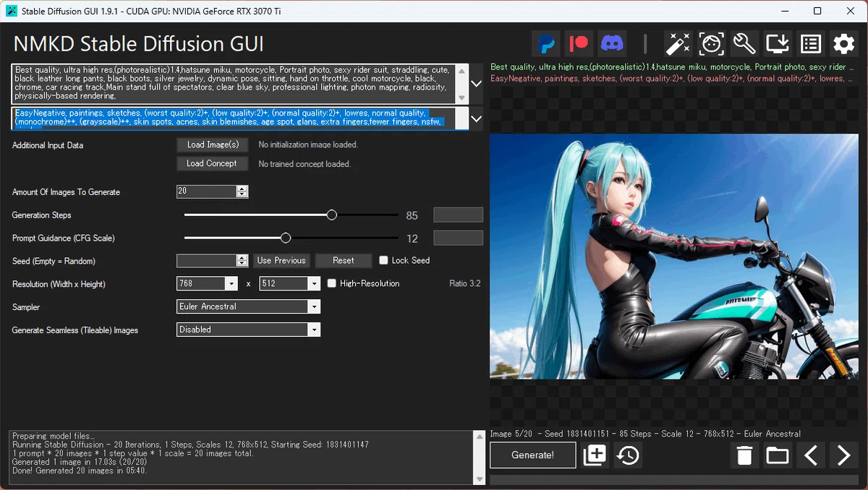Click the 'NMKD Stable Diffusion GUI' heading
Viewport: 868px width, 490px height.
pyautogui.click(x=139, y=43)
